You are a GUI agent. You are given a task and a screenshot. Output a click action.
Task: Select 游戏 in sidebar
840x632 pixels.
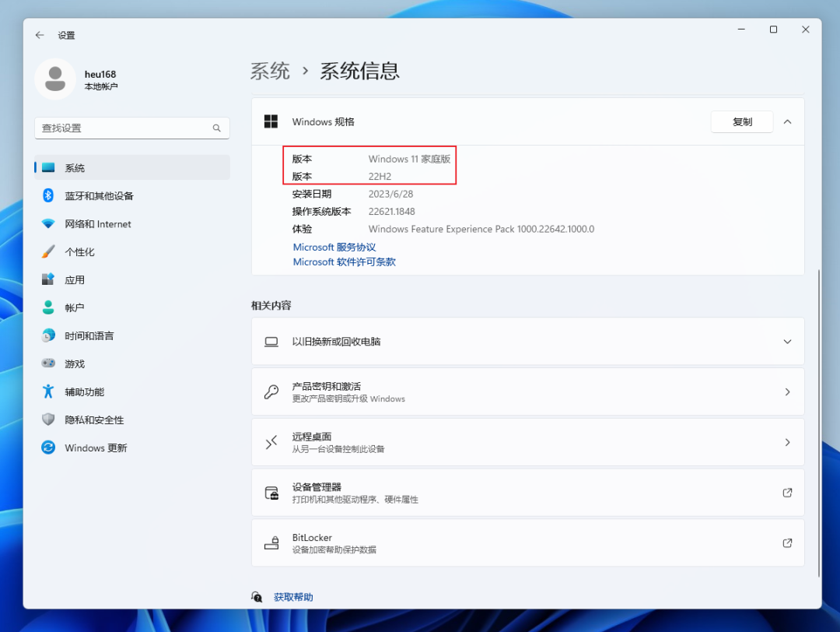[x=132, y=363]
